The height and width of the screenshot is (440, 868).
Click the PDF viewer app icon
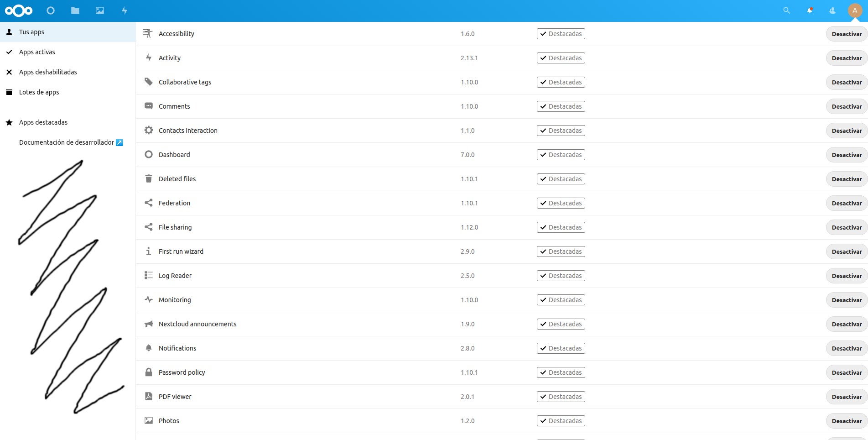[x=149, y=396]
